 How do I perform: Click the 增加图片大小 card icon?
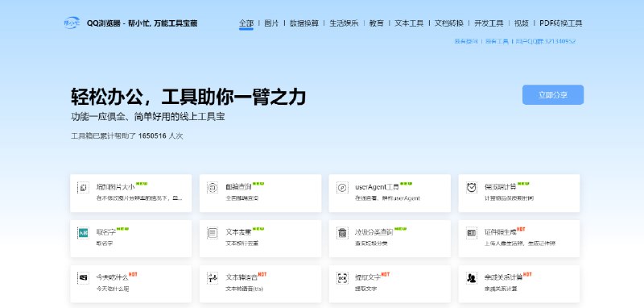pos(84,188)
